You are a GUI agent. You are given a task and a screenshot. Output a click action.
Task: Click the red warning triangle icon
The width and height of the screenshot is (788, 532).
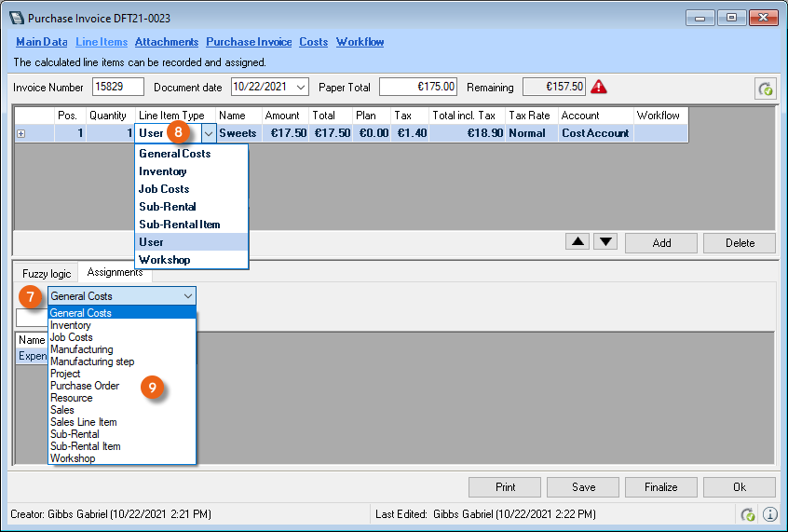pos(599,87)
